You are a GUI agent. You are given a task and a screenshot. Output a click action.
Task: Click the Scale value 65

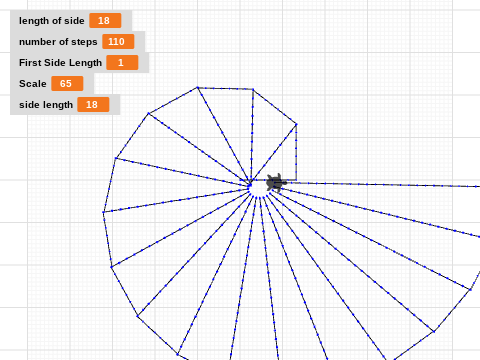click(67, 84)
